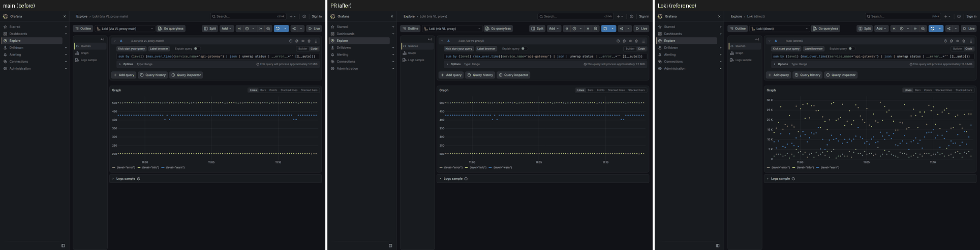This screenshot has height=250, width=980.
Task: Open datasource picker Loki (direct) in reference panel
Action: pos(780,29)
